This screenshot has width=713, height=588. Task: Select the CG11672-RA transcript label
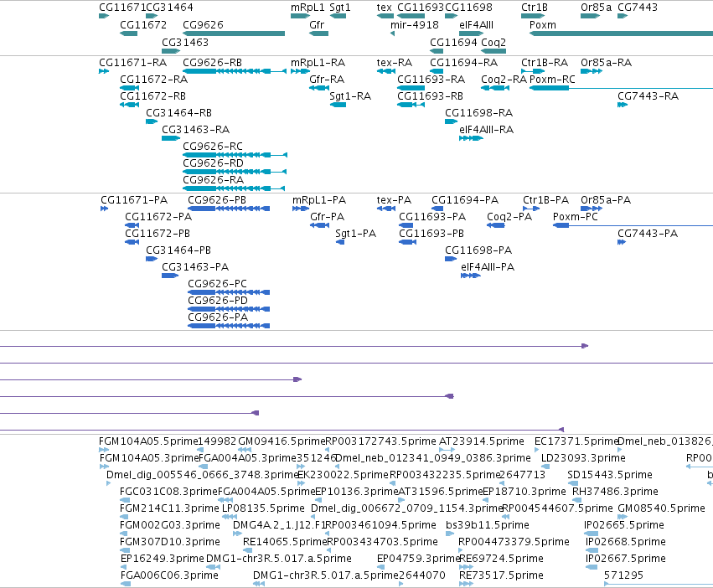pyautogui.click(x=153, y=79)
